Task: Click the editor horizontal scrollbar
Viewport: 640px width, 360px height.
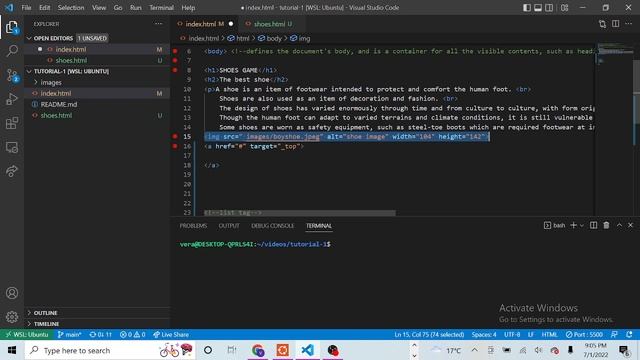Action: click(x=300, y=213)
